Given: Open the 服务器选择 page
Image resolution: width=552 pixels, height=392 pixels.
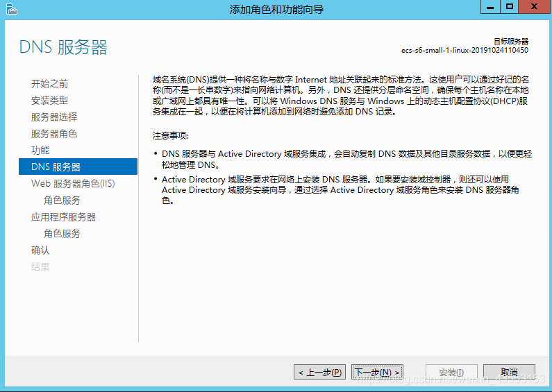Looking at the screenshot, I should (x=54, y=117).
